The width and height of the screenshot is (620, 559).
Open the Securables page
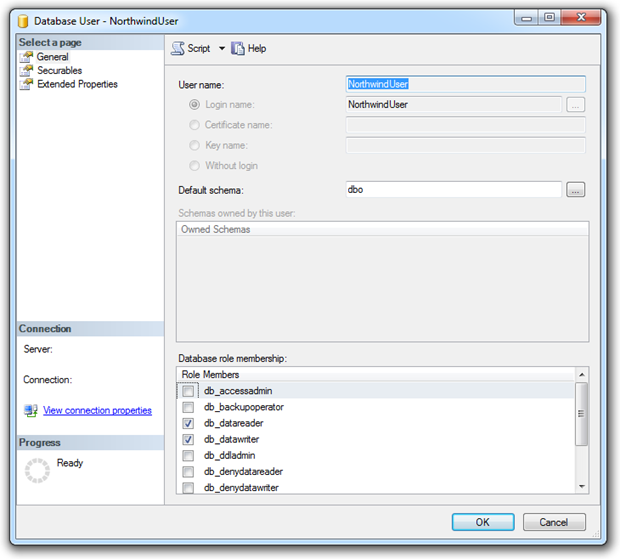pyautogui.click(x=60, y=70)
